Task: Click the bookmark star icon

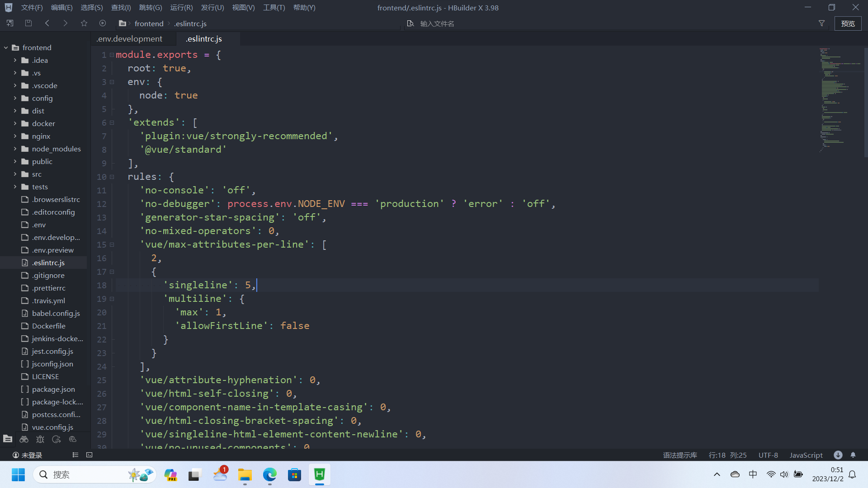Action: (x=84, y=23)
